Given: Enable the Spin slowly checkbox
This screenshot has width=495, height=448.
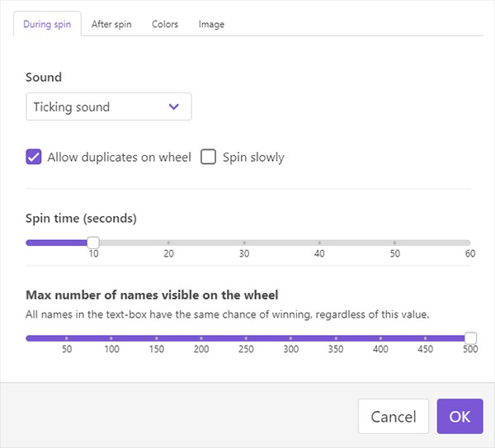Looking at the screenshot, I should click(x=209, y=157).
